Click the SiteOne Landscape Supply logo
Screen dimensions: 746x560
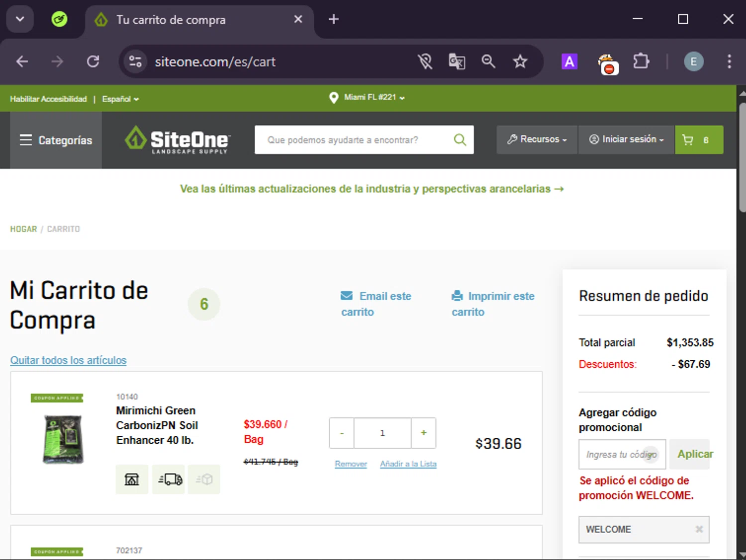click(177, 140)
